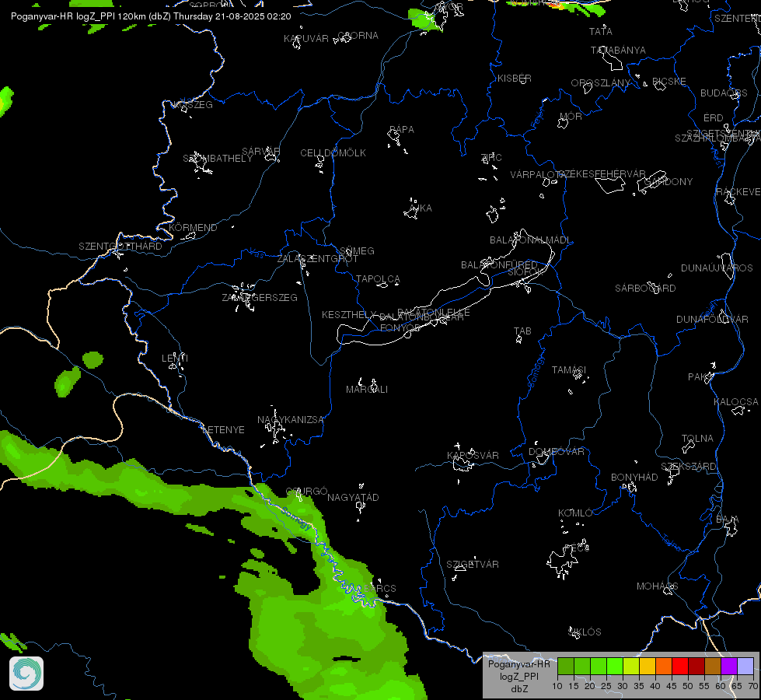Click the AJKA town label
The image size is (761, 700).
pyautogui.click(x=421, y=208)
